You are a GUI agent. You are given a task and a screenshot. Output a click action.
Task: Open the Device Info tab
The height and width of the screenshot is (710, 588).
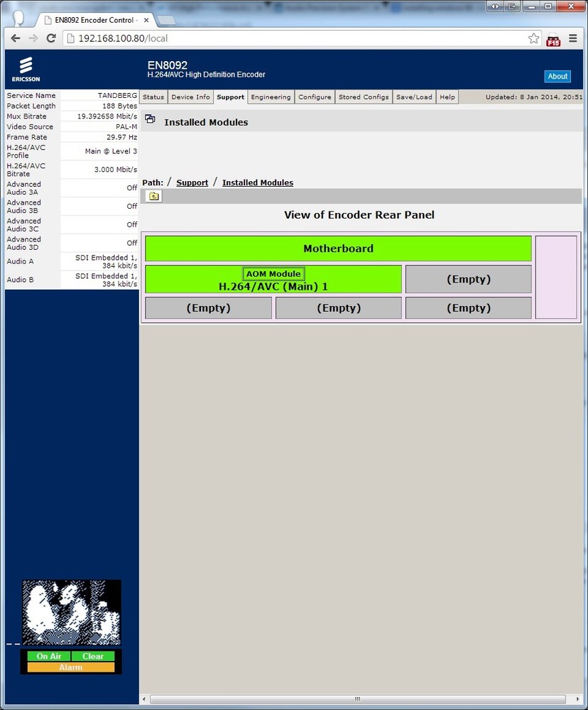pyautogui.click(x=190, y=97)
